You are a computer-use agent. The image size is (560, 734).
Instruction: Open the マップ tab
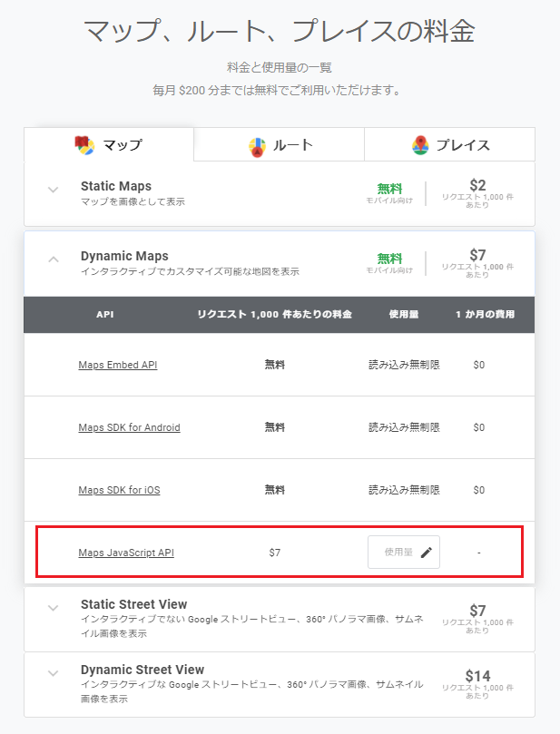[x=109, y=144]
